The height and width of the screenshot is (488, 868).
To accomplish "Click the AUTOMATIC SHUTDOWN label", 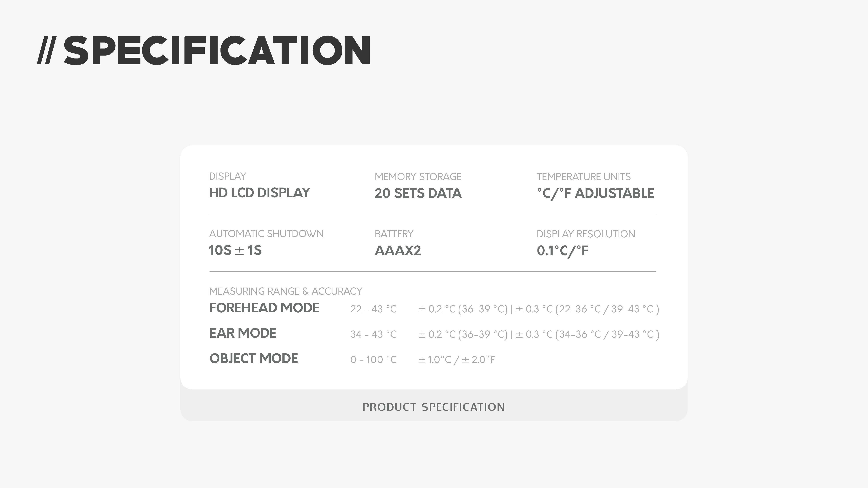I will [x=266, y=233].
